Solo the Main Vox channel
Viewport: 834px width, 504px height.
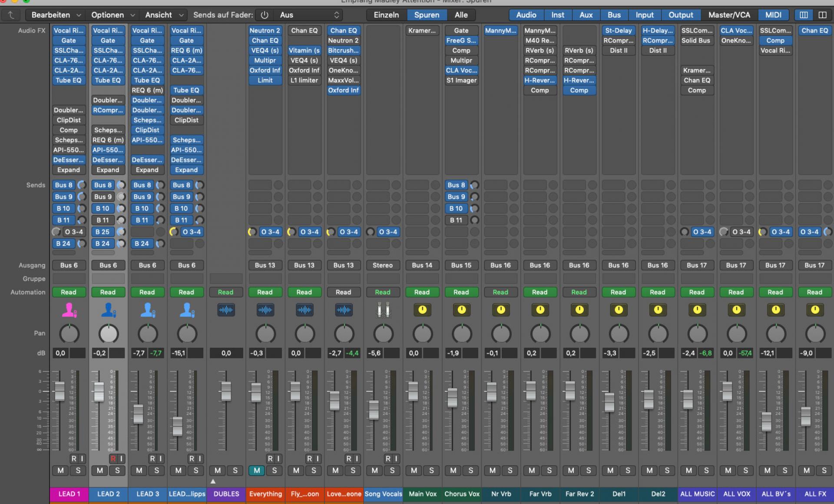(x=431, y=470)
